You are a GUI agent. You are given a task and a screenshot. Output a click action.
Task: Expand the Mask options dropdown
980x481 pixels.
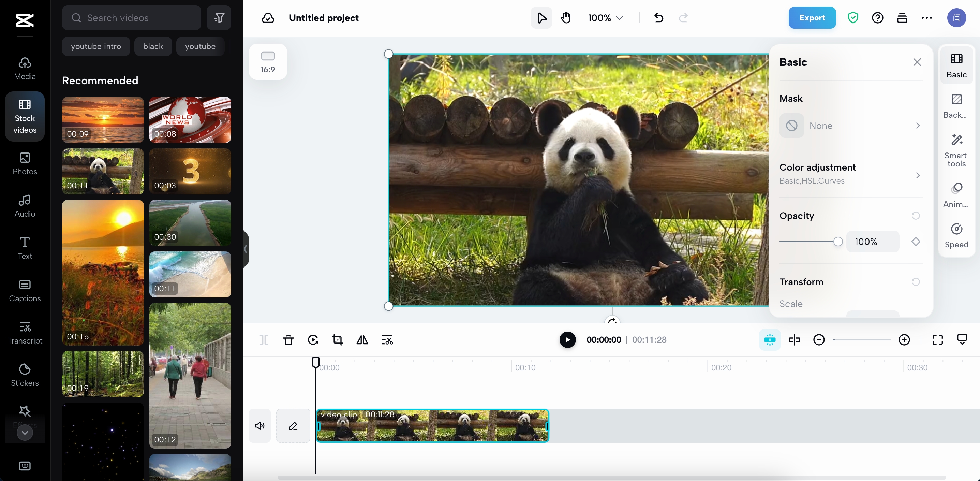point(918,125)
